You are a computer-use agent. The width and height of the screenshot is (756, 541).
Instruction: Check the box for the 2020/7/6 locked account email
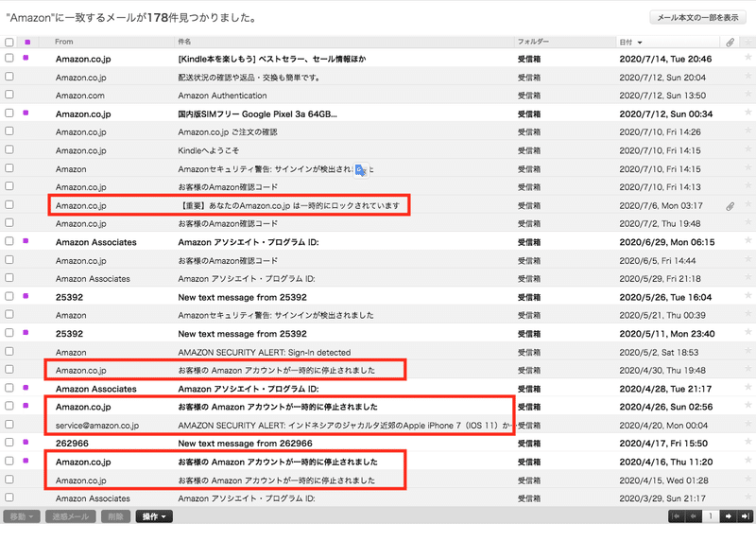(9, 204)
